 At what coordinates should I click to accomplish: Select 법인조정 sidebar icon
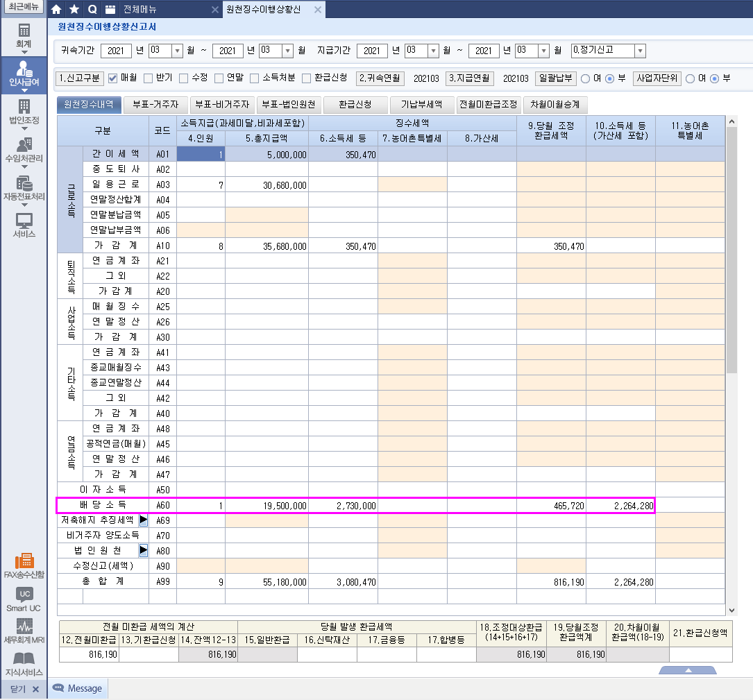(x=24, y=112)
